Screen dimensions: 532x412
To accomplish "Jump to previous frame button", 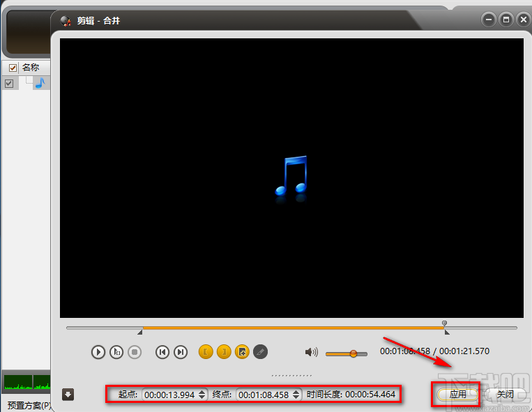I will tap(162, 352).
